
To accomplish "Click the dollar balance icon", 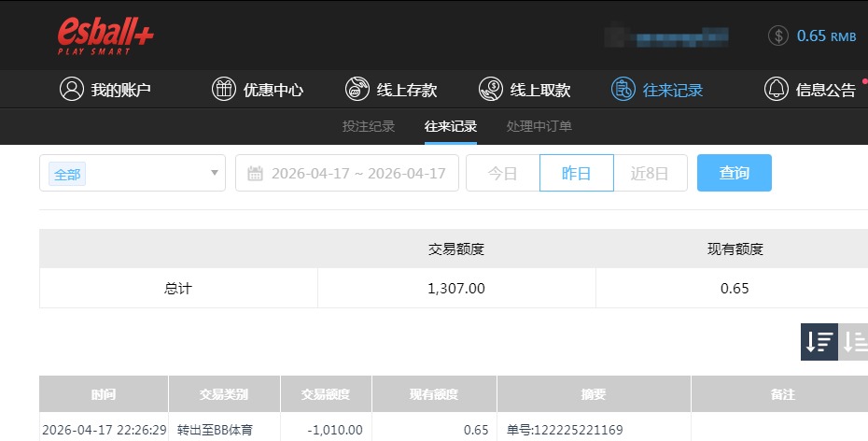I will [777, 36].
